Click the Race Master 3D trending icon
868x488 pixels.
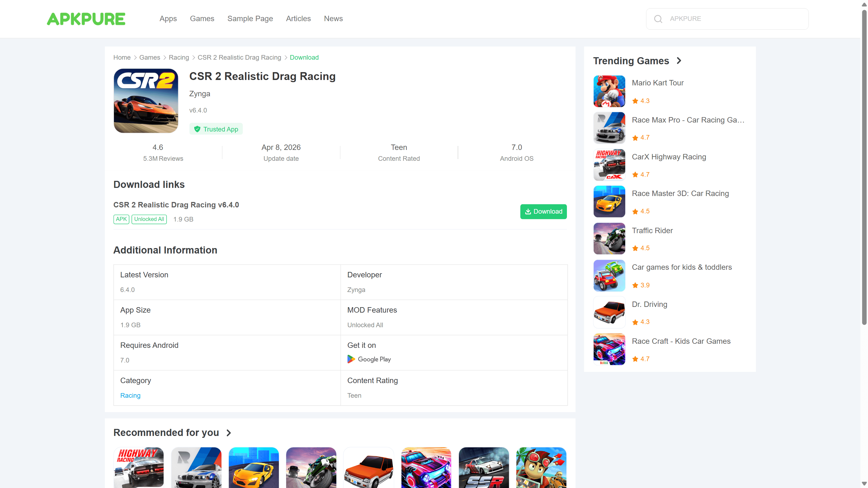tap(609, 202)
